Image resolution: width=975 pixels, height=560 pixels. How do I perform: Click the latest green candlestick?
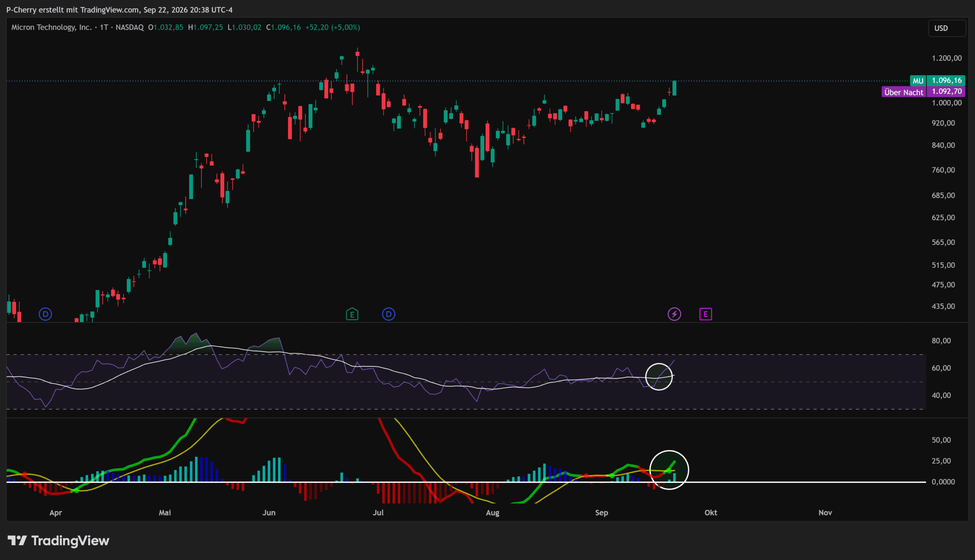tap(675, 88)
